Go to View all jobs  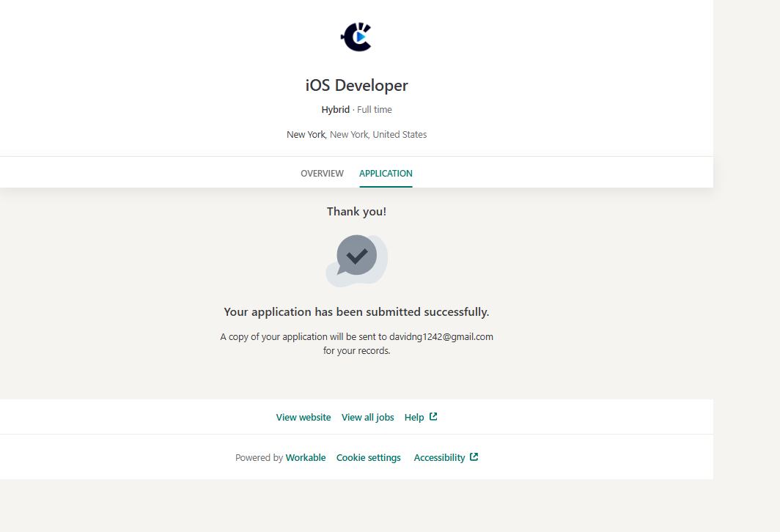[x=367, y=417]
